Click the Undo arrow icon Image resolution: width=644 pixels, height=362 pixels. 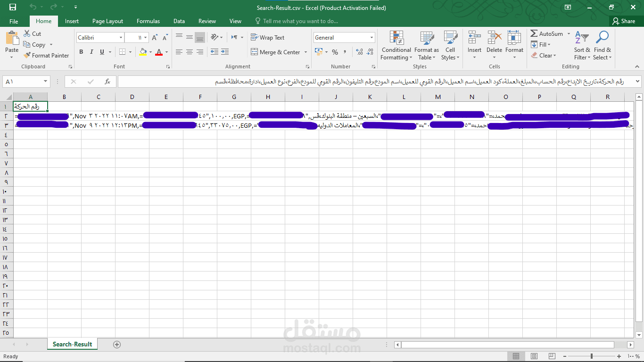tap(33, 7)
